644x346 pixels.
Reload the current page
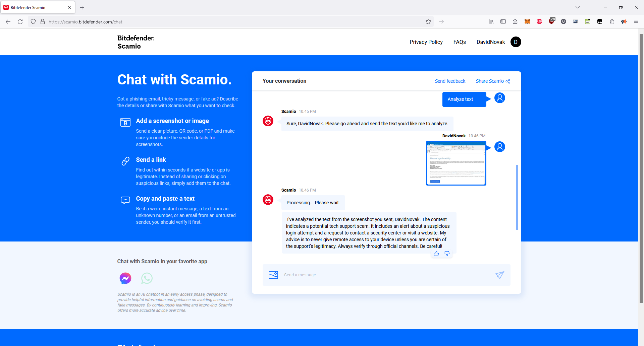(x=20, y=22)
